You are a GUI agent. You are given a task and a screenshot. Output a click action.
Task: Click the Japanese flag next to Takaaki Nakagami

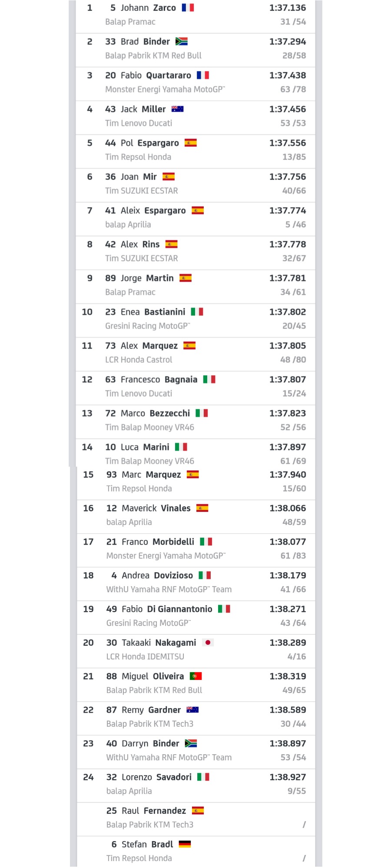[x=208, y=643]
